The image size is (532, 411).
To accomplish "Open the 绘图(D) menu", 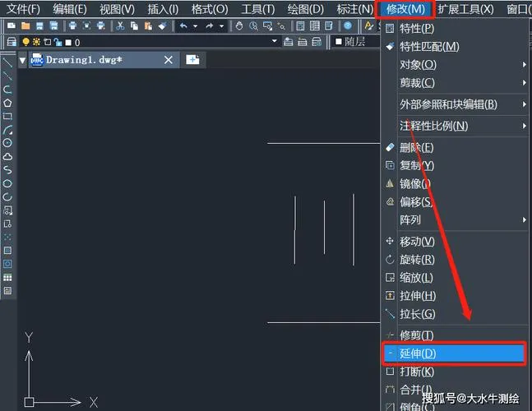I will coord(306,9).
